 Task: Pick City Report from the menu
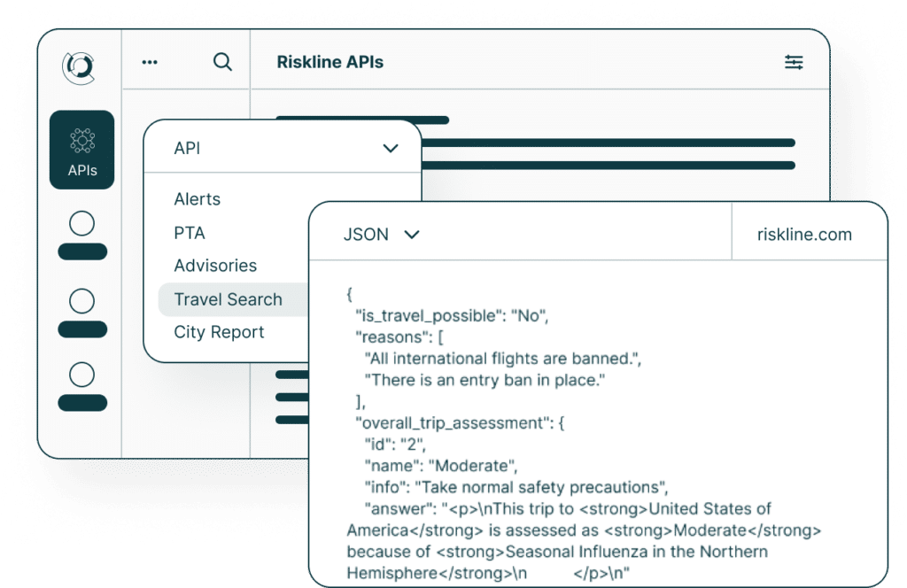tap(219, 332)
